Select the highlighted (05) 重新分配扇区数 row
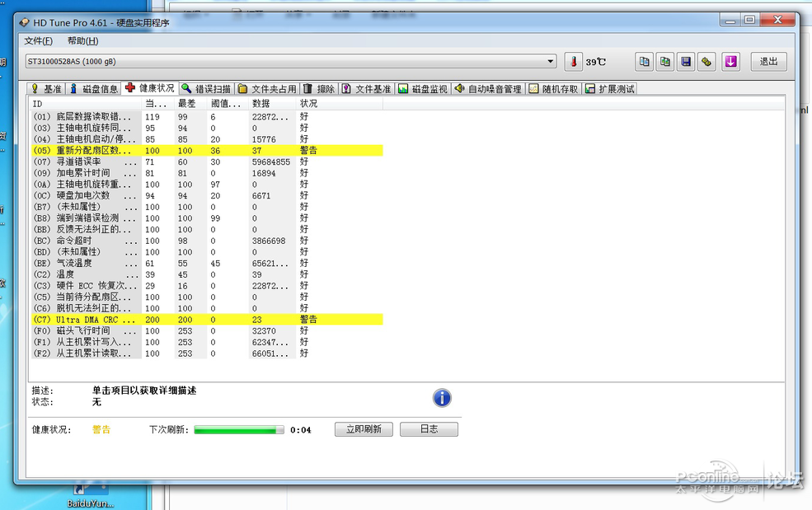The image size is (812, 510). 207,151
